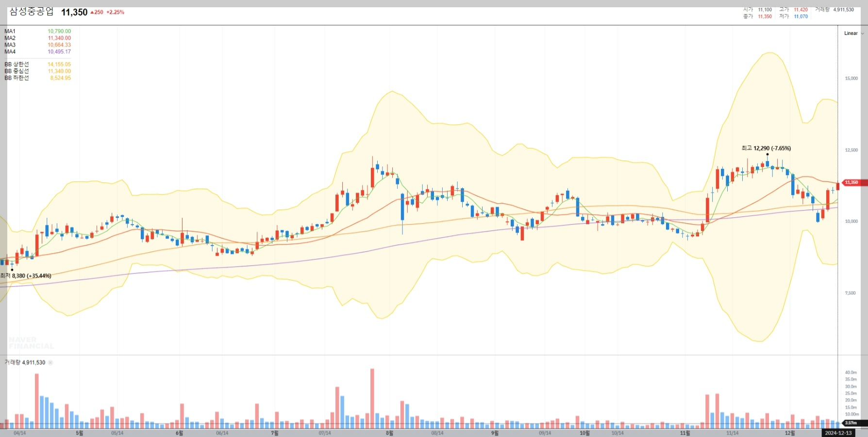Image resolution: width=868 pixels, height=437 pixels.
Task: Click the 삼성중공업 stock name
Action: point(32,12)
